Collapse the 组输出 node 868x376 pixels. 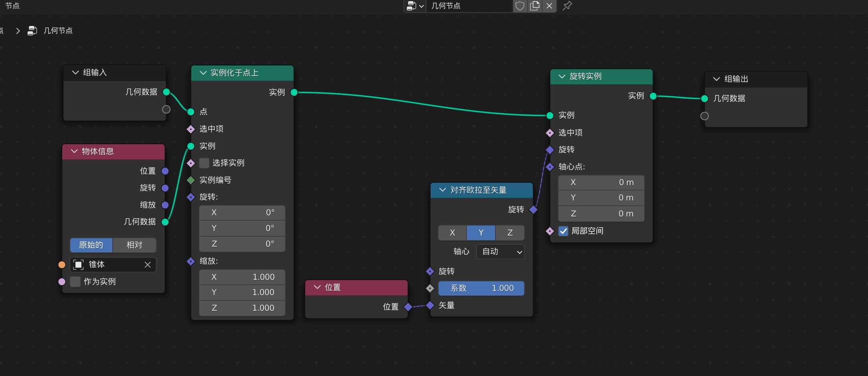pos(717,79)
